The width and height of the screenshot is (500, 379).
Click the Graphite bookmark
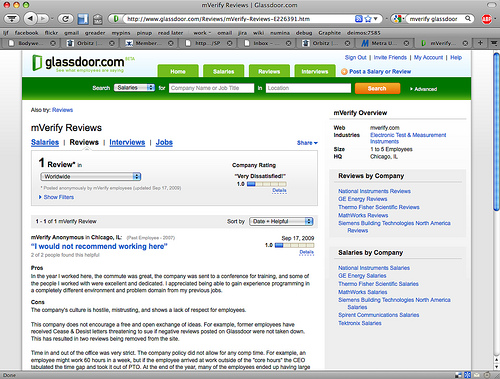pyautogui.click(x=329, y=33)
